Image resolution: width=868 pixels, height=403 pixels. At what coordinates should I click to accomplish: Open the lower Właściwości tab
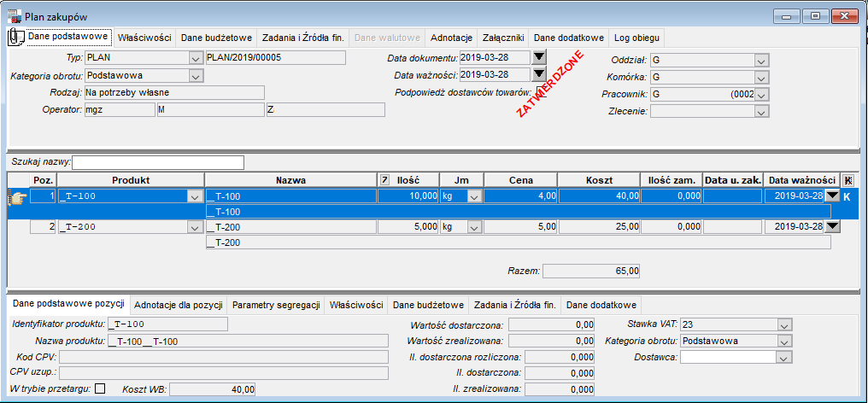tap(356, 305)
